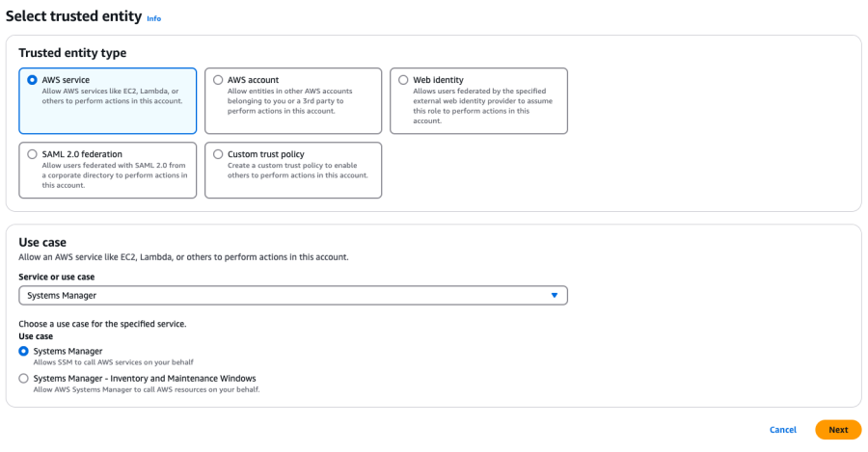This screenshot has width=868, height=452.
Task: Select the Custom trust policy option
Action: (218, 154)
